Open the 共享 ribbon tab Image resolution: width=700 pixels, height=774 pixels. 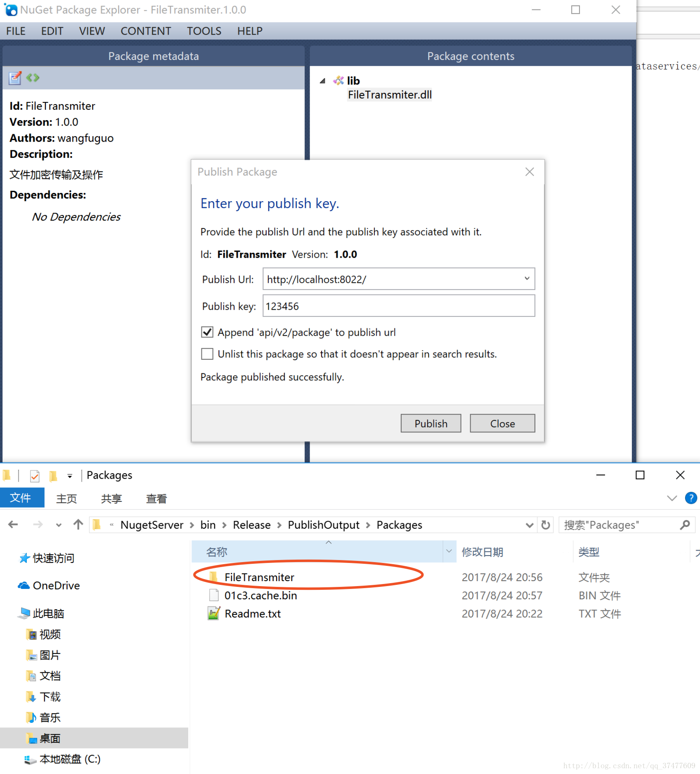click(x=111, y=499)
